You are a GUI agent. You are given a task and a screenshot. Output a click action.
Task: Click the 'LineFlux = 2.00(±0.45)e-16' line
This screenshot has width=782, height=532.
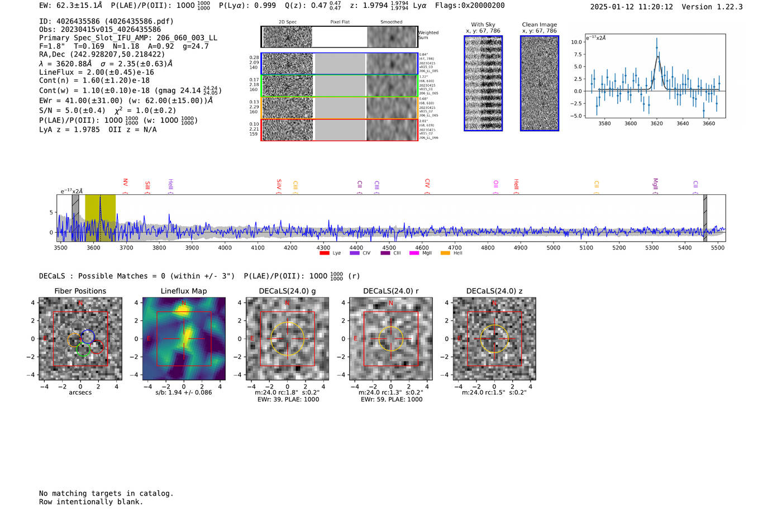click(97, 73)
